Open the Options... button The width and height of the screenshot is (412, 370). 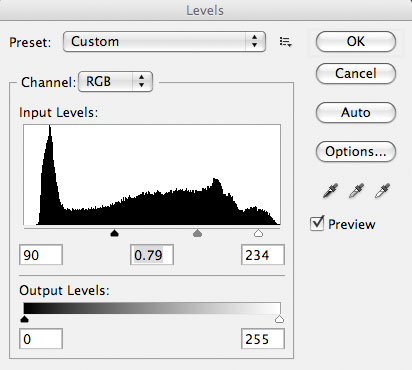356,152
